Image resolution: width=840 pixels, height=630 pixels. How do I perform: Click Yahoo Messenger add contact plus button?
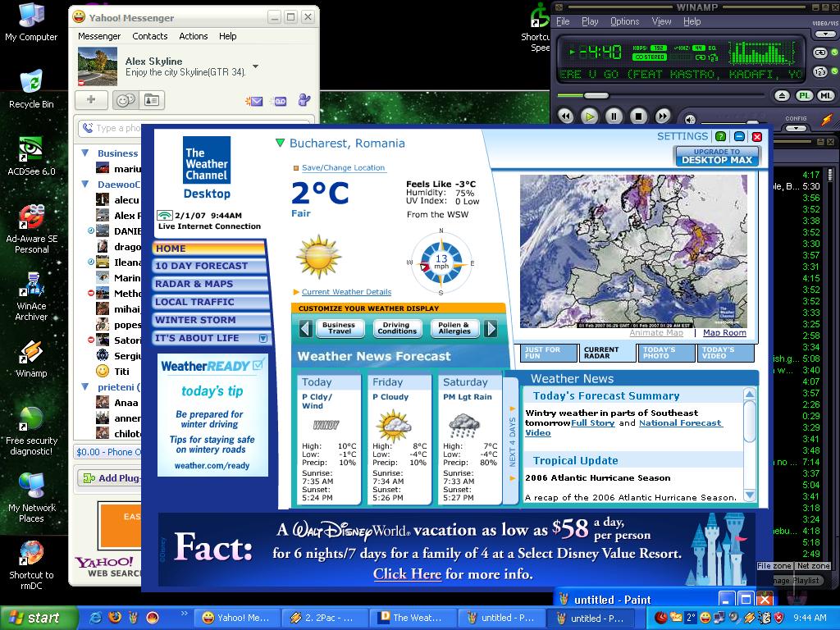pyautogui.click(x=91, y=100)
